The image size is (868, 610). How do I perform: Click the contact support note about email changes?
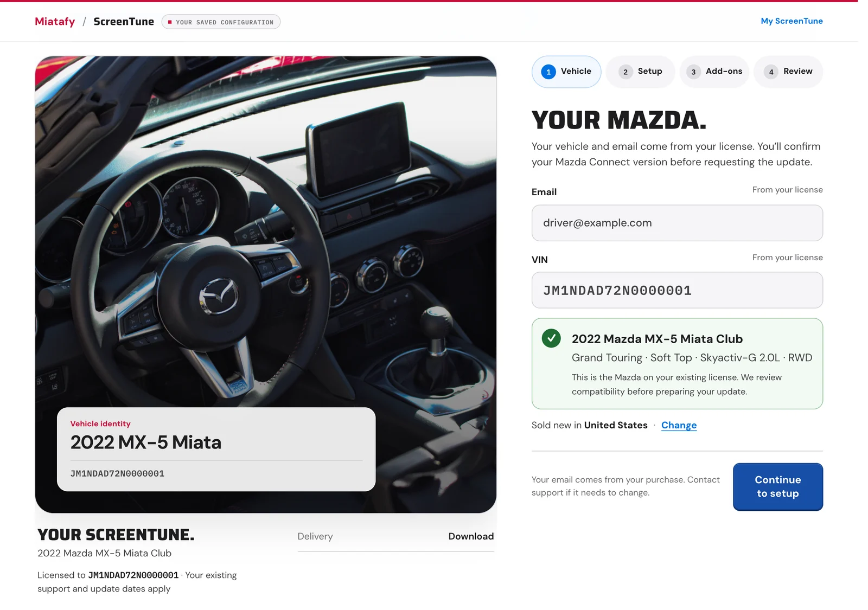[x=626, y=486]
